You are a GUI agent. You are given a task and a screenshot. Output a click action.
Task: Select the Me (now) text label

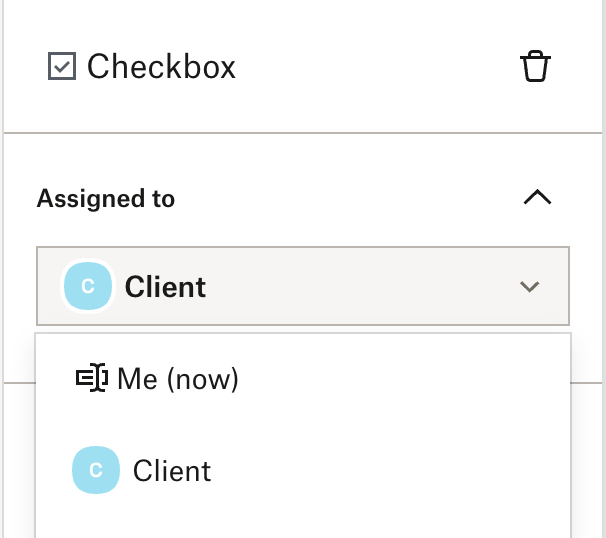click(x=178, y=379)
